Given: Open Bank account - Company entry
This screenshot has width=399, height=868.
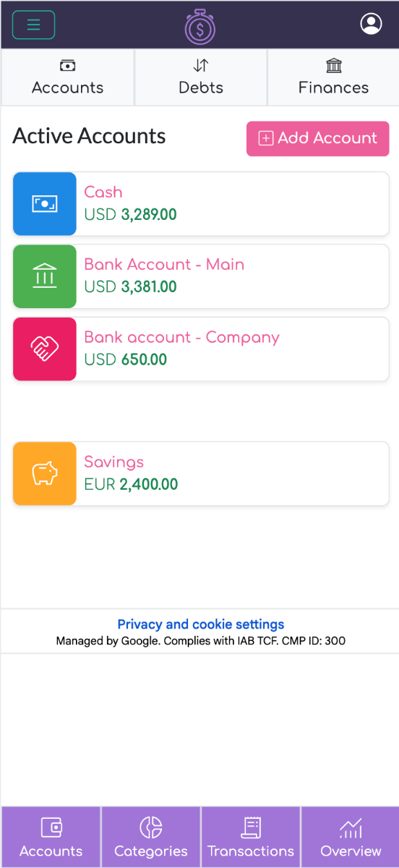Looking at the screenshot, I should coord(201,349).
